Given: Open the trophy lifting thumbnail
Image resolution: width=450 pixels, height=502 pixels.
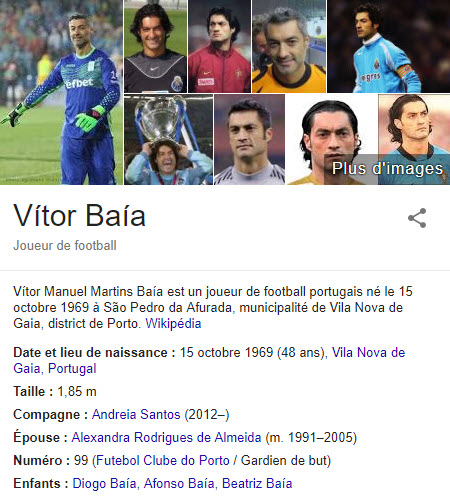Looking at the screenshot, I should click(x=169, y=139).
